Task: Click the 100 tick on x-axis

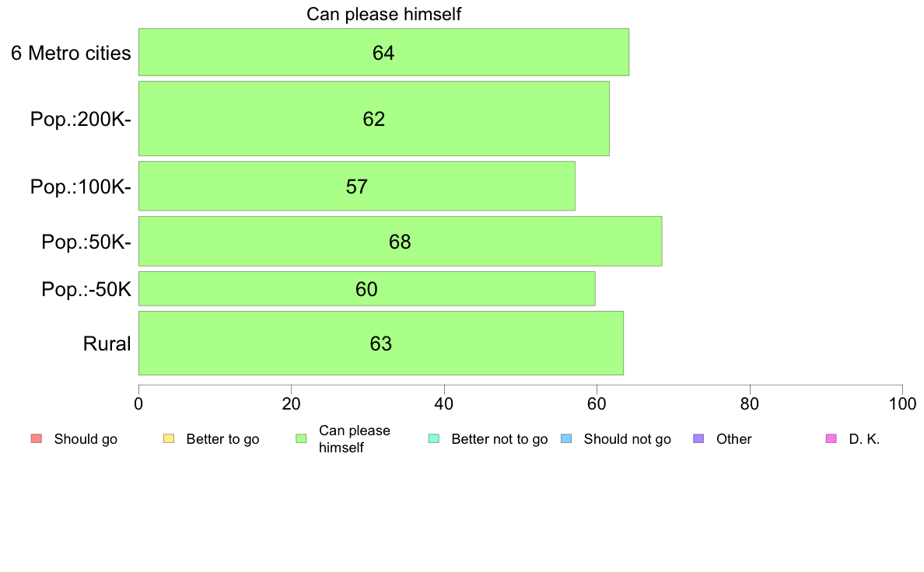Action: tap(902, 403)
